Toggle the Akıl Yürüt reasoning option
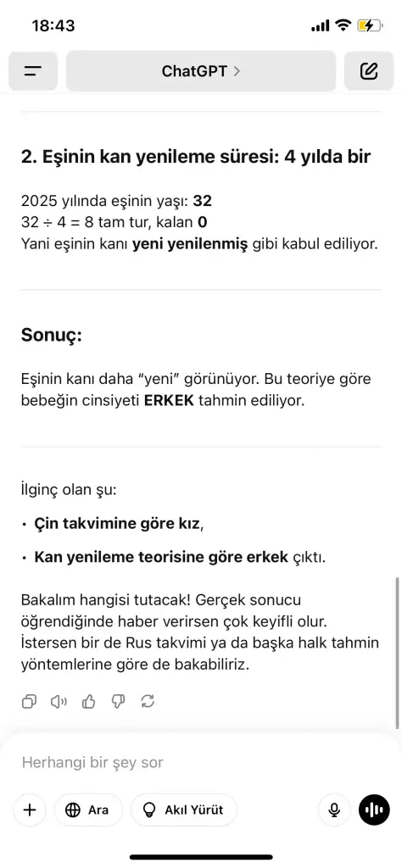The width and height of the screenshot is (402, 868). pos(184,810)
